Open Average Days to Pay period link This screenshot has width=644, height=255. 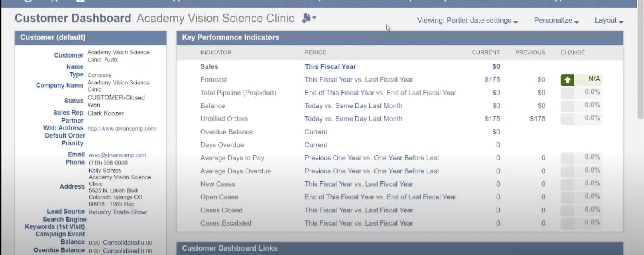[x=372, y=158]
